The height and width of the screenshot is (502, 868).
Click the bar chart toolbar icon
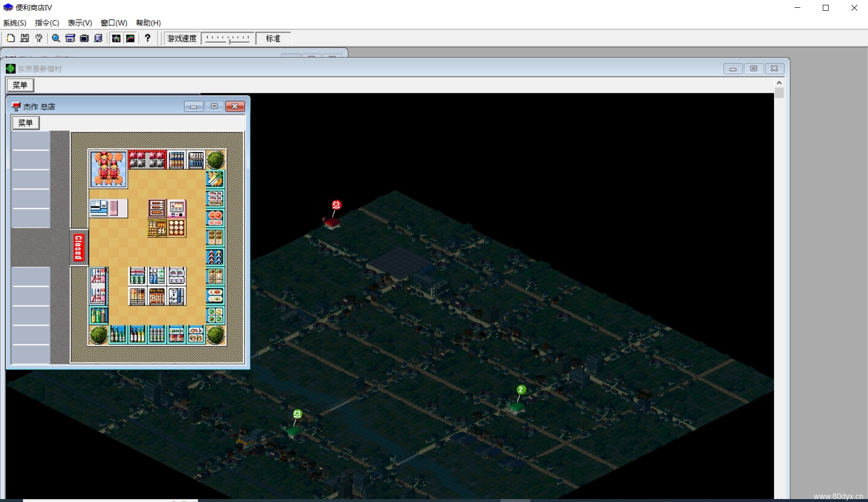pyautogui.click(x=116, y=38)
